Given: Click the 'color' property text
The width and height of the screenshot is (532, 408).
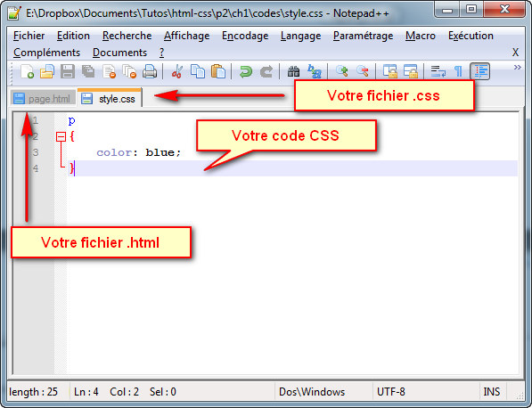Looking at the screenshot, I should pos(114,152).
